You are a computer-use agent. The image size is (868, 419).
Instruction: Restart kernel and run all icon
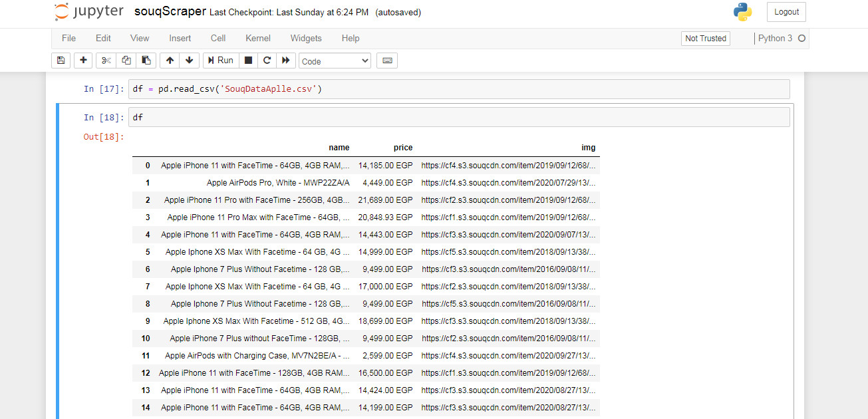click(286, 61)
